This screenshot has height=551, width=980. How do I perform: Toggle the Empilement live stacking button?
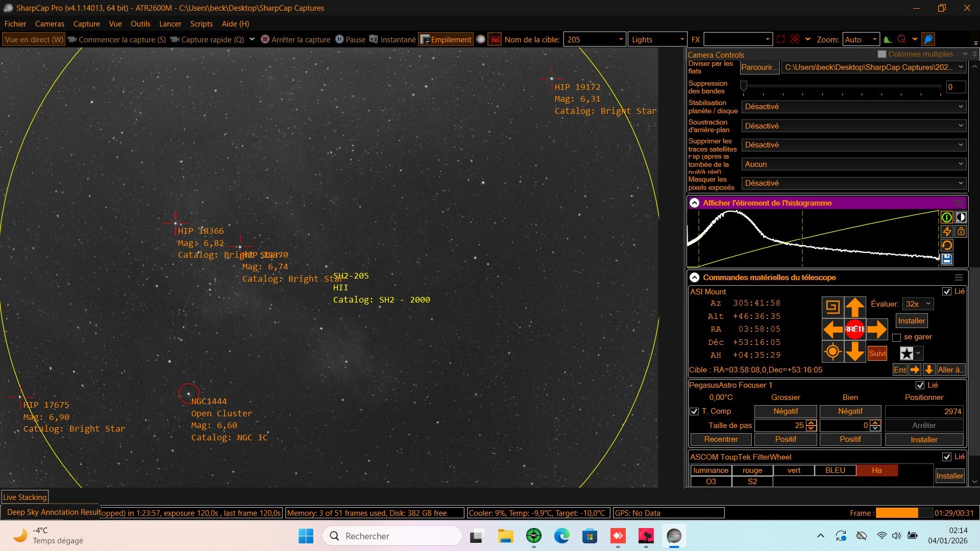point(446,40)
